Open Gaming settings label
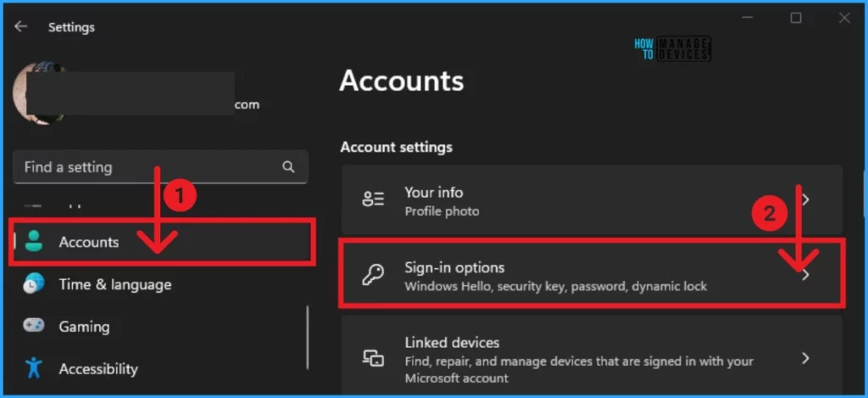Image resolution: width=868 pixels, height=398 pixels. coord(84,327)
